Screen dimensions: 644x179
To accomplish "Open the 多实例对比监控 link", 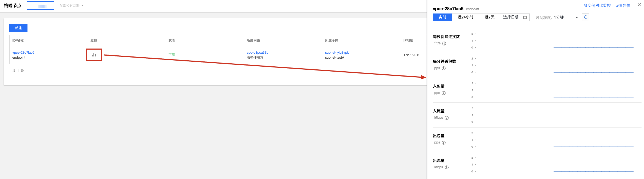I will tap(597, 6).
